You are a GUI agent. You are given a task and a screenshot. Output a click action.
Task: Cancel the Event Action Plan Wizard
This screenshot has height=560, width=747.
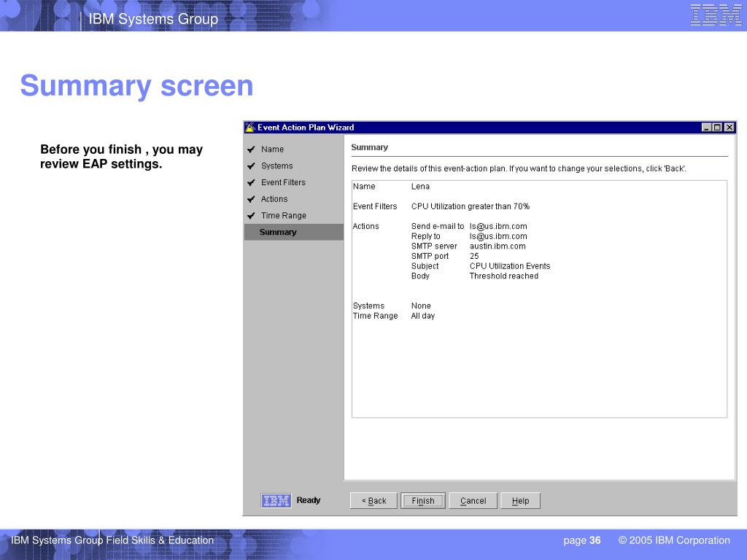[473, 500]
